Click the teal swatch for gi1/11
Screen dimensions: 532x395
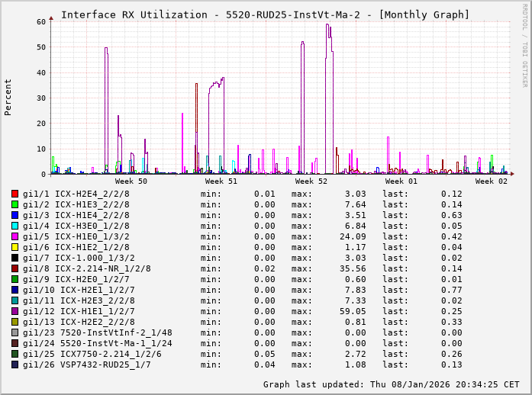point(15,300)
